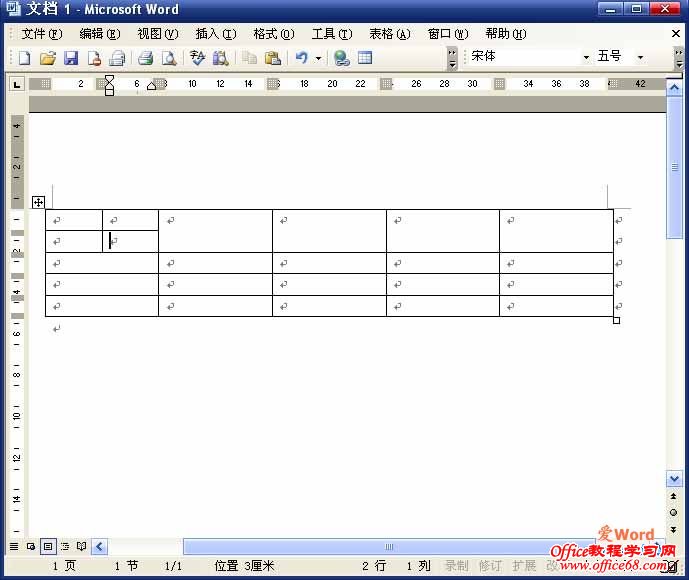Image resolution: width=689 pixels, height=580 pixels.
Task: Click the Copy icon
Action: [x=249, y=58]
